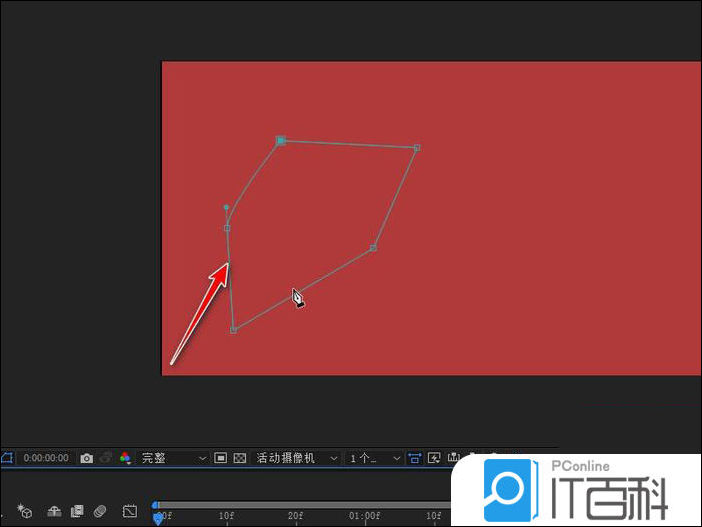
Task: Select the bottom-left mask vertex
Action: (x=233, y=330)
